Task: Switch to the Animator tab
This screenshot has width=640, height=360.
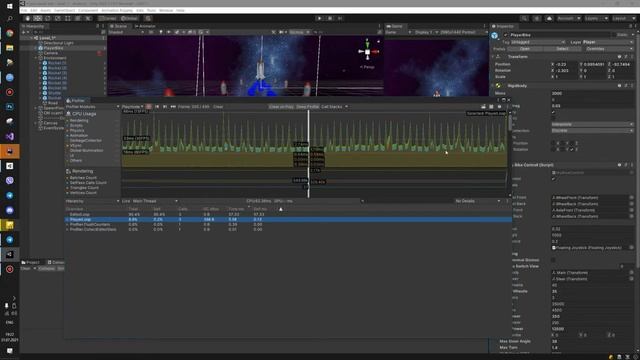Action: click(145, 26)
